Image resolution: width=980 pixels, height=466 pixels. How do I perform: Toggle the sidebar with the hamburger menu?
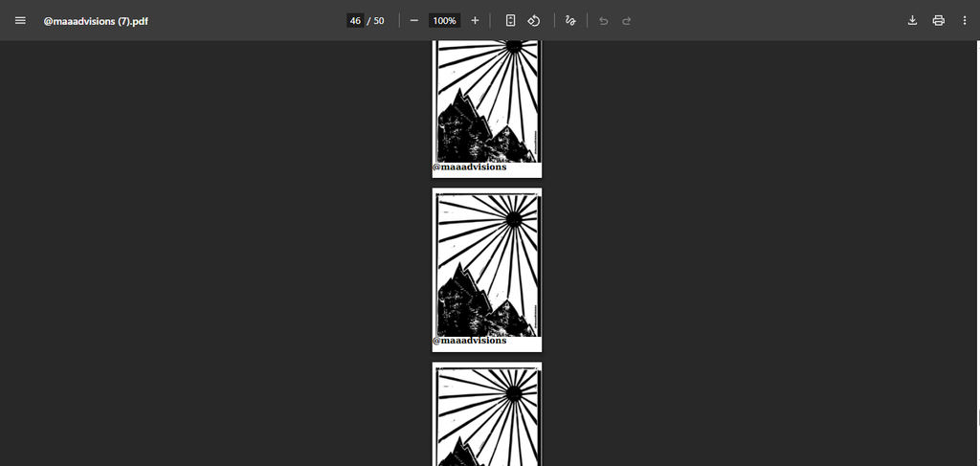[x=20, y=21]
